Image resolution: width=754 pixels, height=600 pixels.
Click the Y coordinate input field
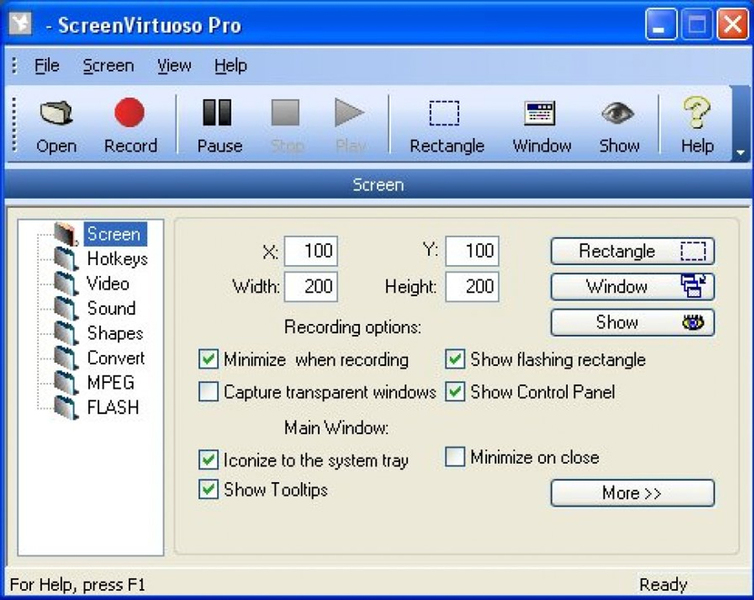(x=472, y=251)
